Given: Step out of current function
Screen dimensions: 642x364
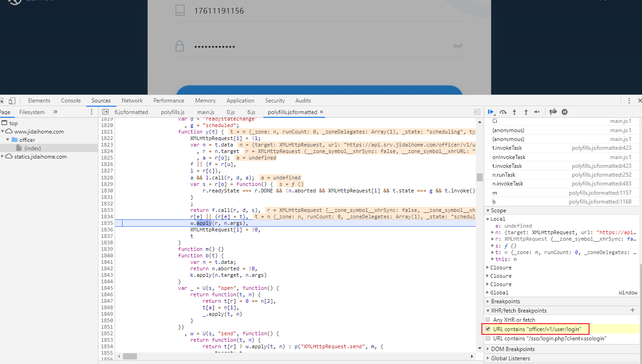Looking at the screenshot, I should pos(526,112).
